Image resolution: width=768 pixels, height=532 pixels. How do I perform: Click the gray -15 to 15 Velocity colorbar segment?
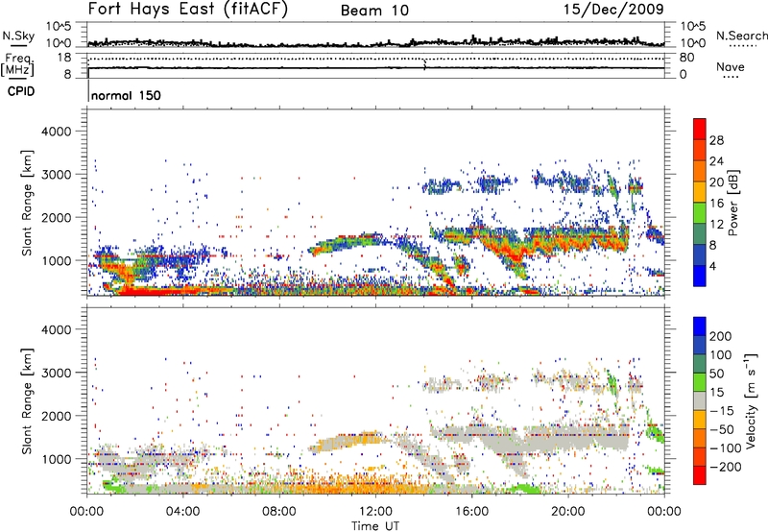point(700,401)
